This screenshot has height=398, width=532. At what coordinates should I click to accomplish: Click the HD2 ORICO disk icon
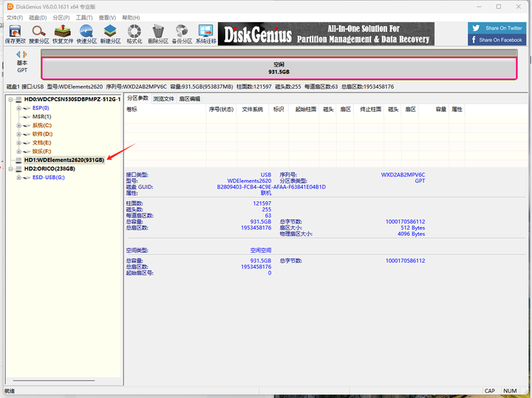18,169
